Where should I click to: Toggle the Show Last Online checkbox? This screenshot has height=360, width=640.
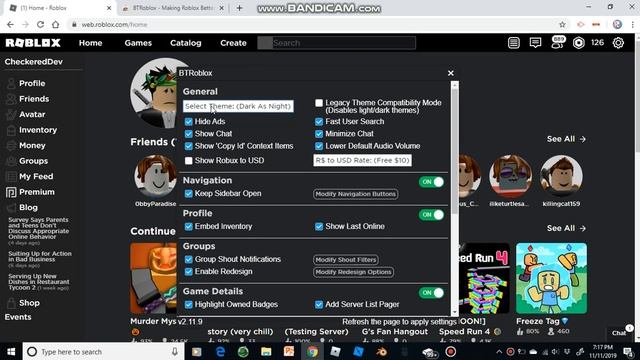click(319, 227)
